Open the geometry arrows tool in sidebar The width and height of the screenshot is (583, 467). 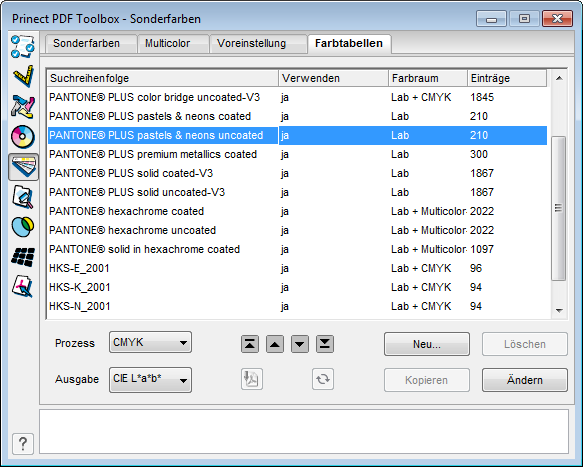(x=23, y=107)
